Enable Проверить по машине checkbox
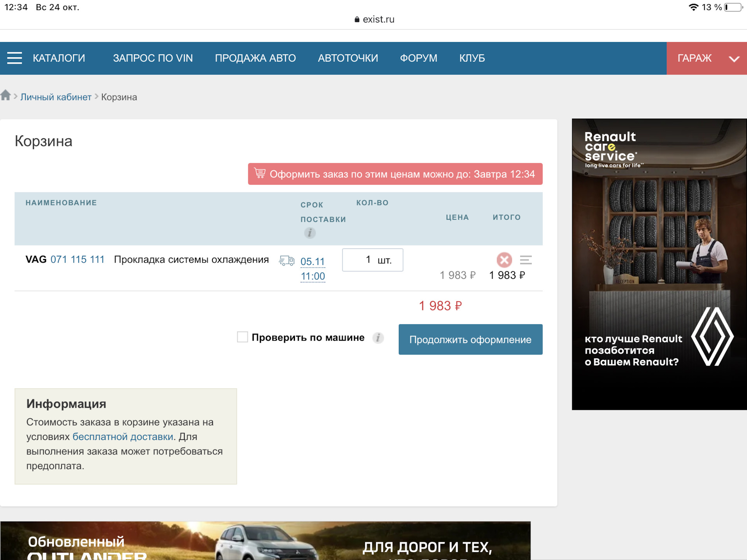747x560 pixels. (242, 337)
